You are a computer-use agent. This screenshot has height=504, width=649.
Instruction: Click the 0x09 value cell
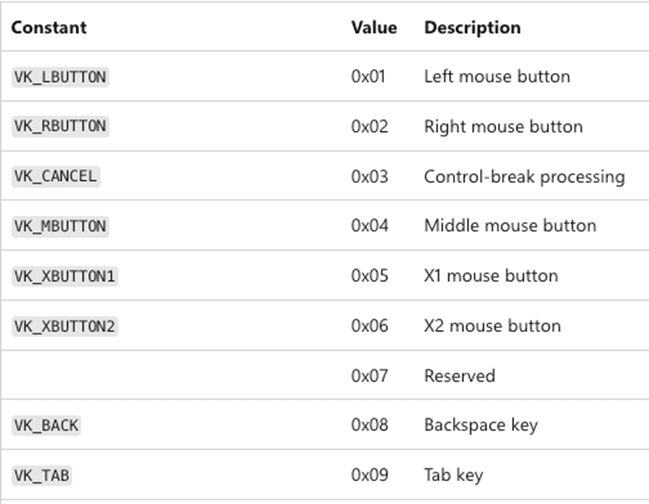point(368,475)
